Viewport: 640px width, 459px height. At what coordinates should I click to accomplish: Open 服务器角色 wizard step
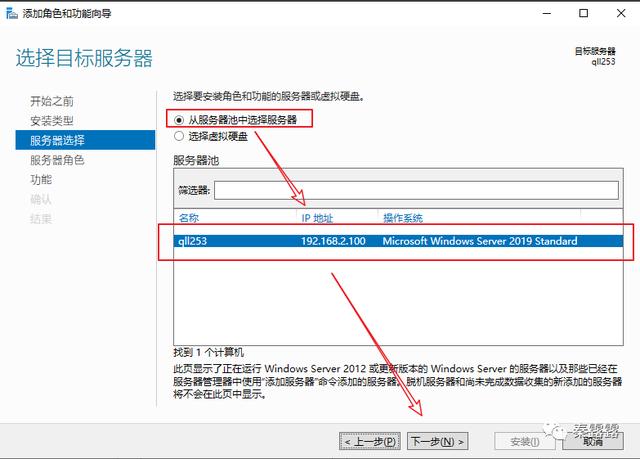[x=57, y=160]
